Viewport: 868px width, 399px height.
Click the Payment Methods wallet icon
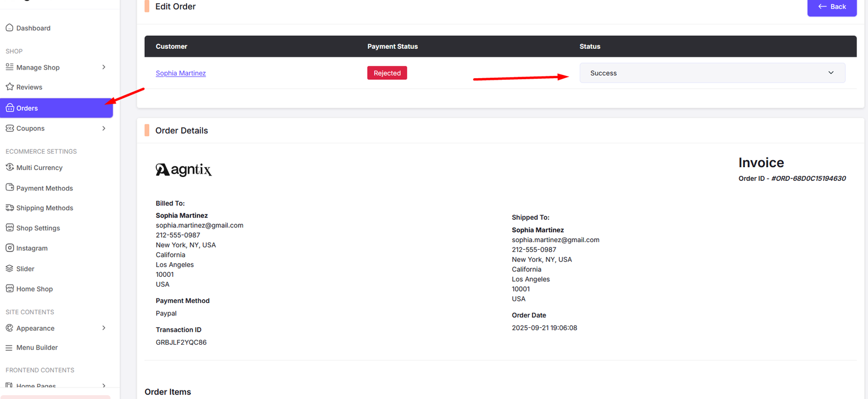tap(9, 187)
